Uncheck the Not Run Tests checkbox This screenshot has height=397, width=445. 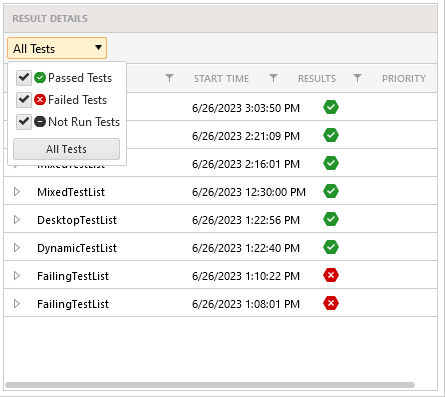(x=24, y=122)
